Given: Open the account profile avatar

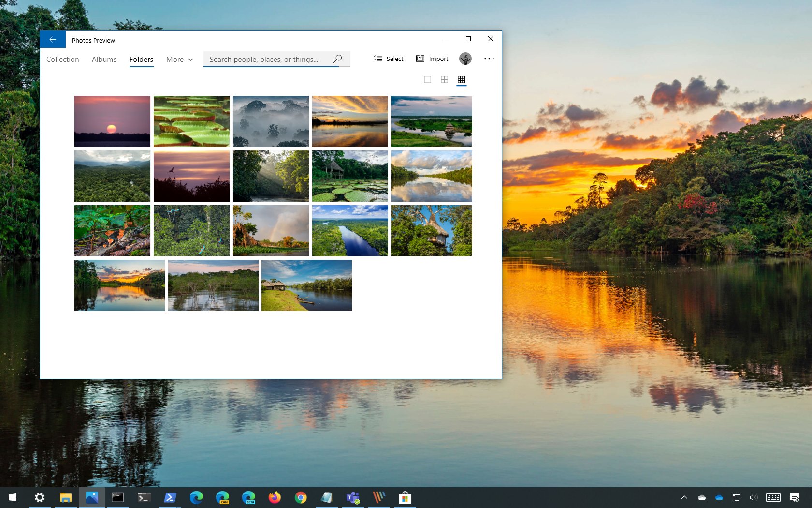Looking at the screenshot, I should click(465, 59).
